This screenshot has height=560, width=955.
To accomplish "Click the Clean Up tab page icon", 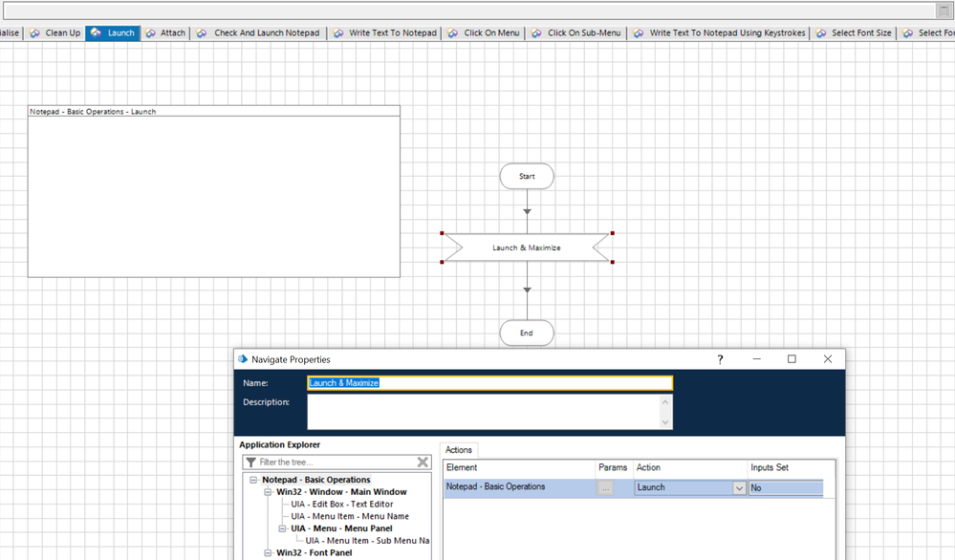I will 34,32.
